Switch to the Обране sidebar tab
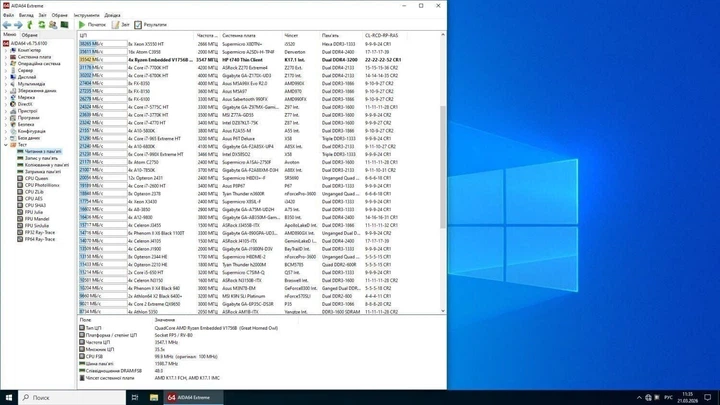Viewport: 720px width, 405px height. 29,35
